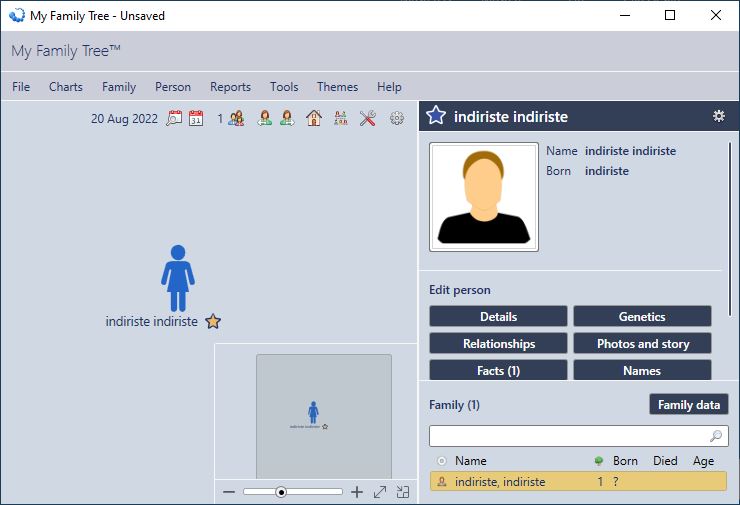Zoom out with the minus icon

coord(229,492)
